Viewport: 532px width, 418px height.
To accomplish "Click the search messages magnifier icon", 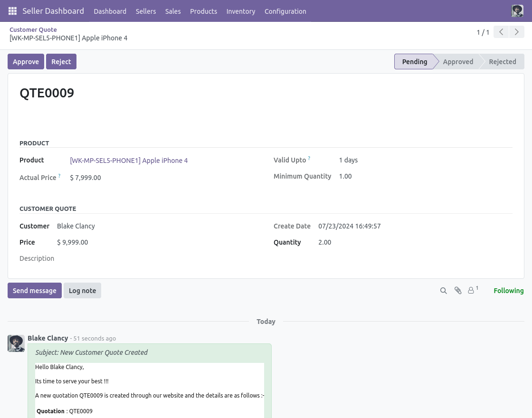I will 444,291.
